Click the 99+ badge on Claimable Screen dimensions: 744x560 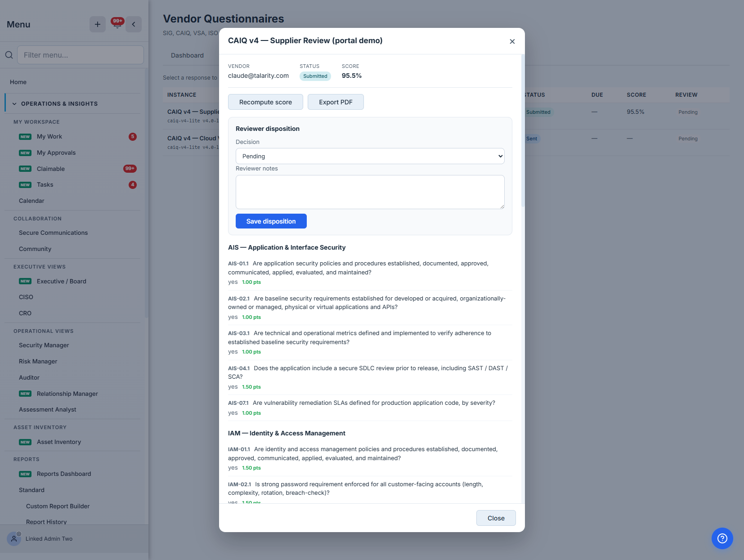pos(130,169)
